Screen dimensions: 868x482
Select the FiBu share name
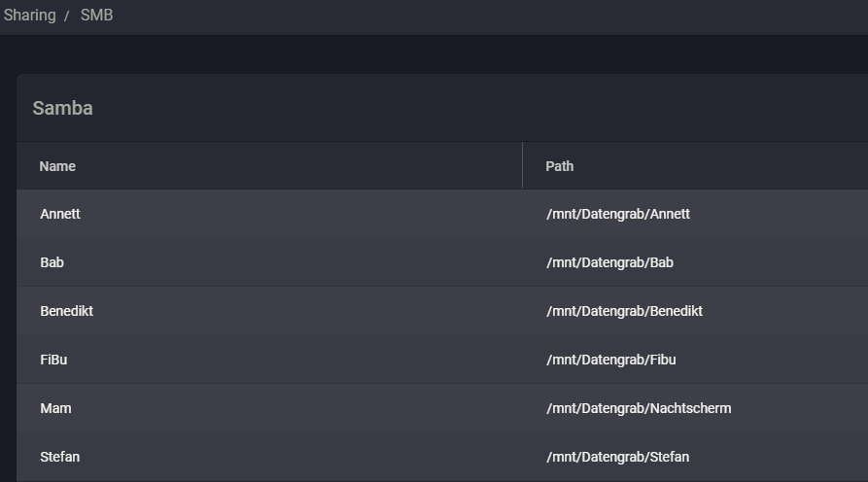(53, 360)
